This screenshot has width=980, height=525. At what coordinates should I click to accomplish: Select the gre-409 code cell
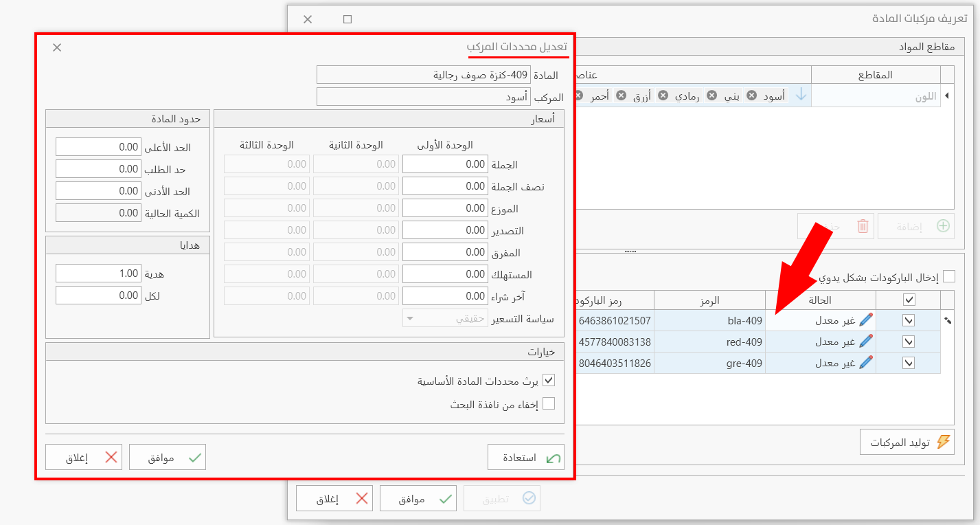pos(709,363)
